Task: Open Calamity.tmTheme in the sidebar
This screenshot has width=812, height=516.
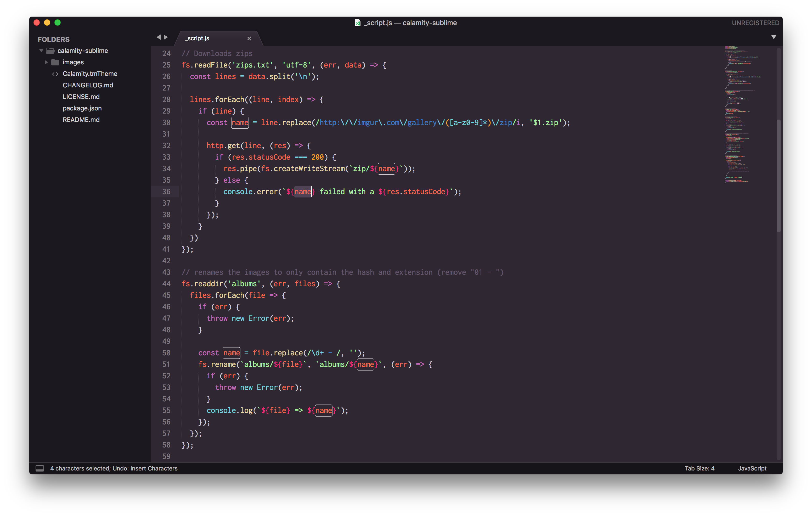Action: pyautogui.click(x=90, y=74)
